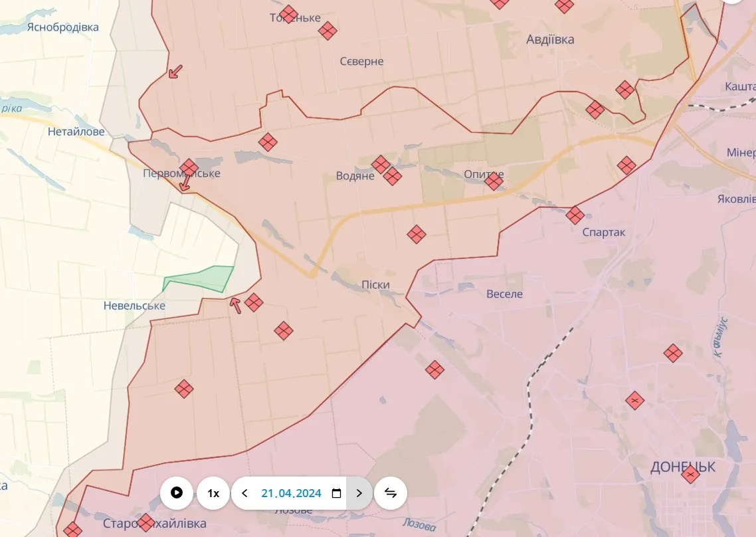Go to the previous day with left chevron
756x537 pixels.
tap(244, 492)
